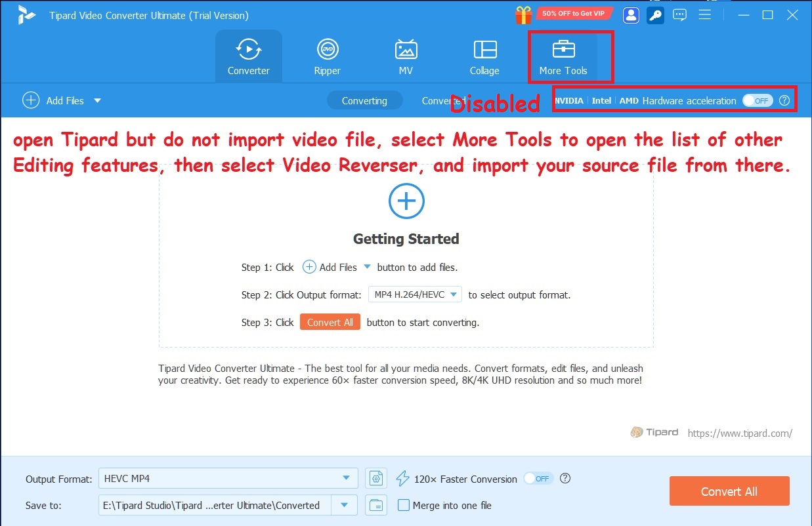This screenshot has height=526, width=812.
Task: Open the Output Format HEVC MP4 dropdown
Action: pos(228,478)
